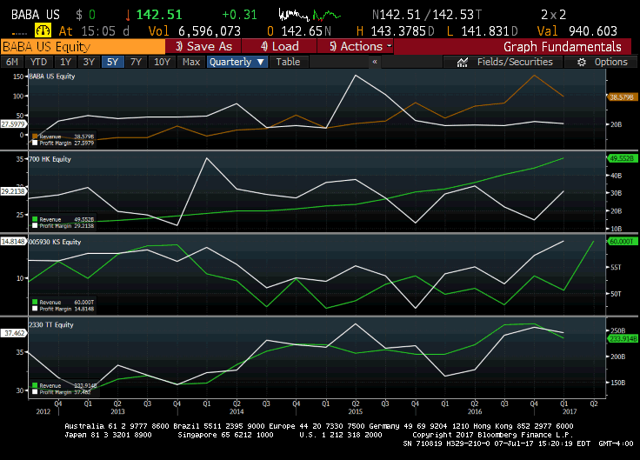Expand the Actions dropdown menu
The width and height of the screenshot is (640, 460).
355,47
